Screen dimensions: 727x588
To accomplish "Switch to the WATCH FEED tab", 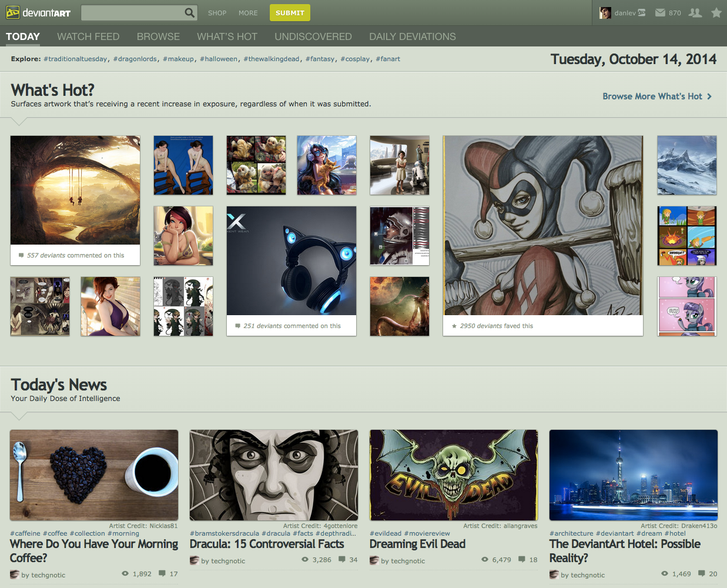I will [x=88, y=36].
